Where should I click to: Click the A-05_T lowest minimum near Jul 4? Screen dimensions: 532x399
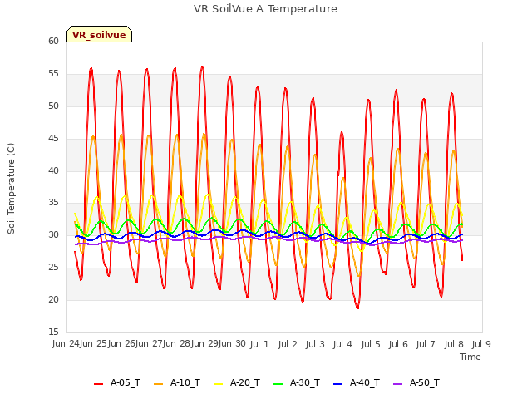(357, 308)
